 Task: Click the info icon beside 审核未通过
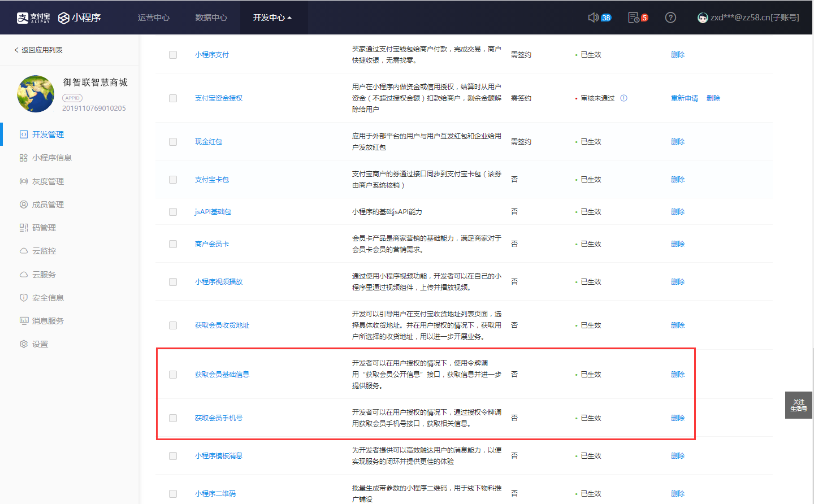point(624,98)
